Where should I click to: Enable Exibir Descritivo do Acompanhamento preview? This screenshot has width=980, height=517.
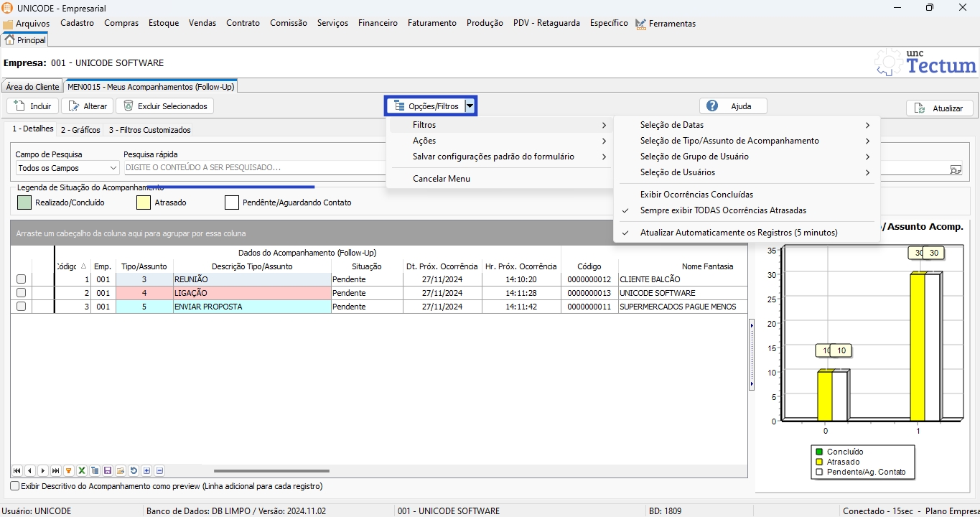[x=15, y=486]
